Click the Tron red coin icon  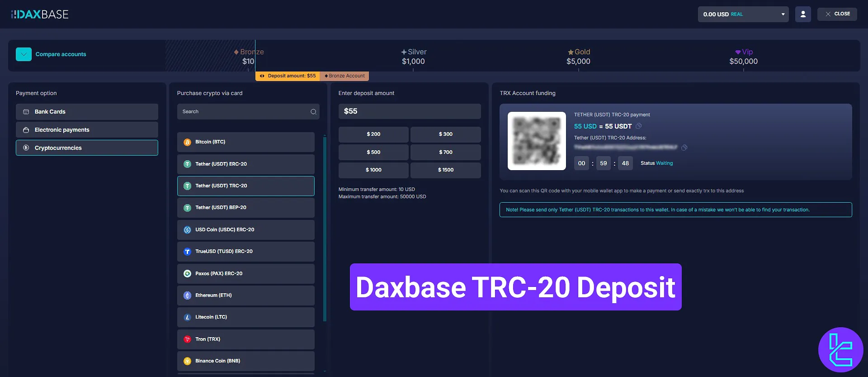click(187, 339)
